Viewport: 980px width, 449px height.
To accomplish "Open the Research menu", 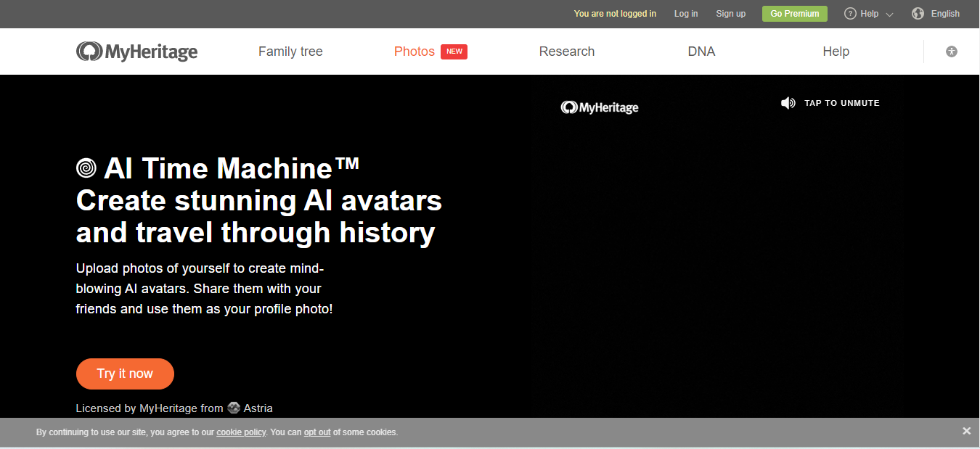I will pos(567,52).
